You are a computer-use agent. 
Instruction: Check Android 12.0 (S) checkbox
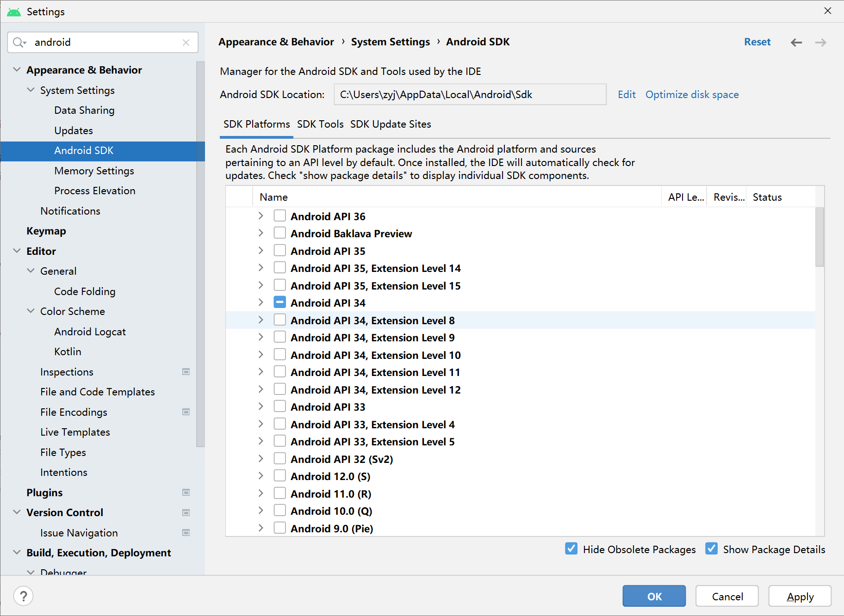(x=279, y=475)
